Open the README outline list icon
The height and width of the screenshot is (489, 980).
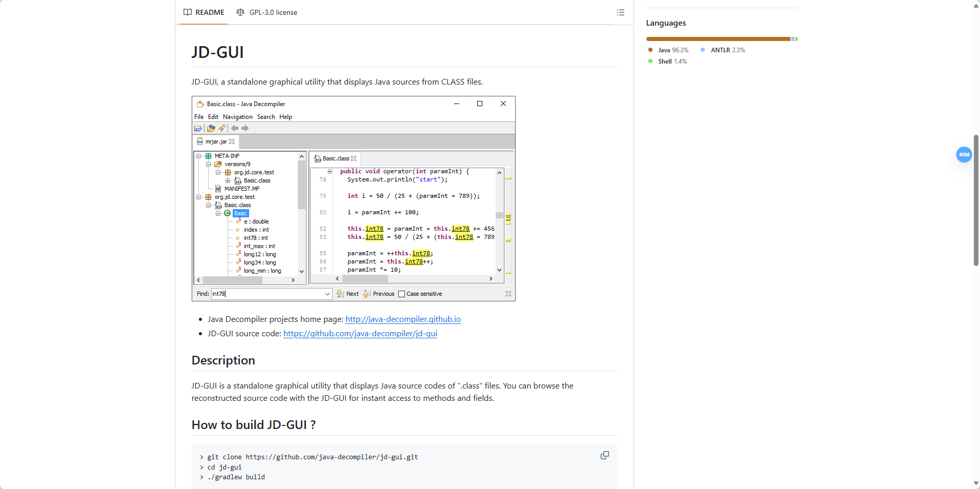point(620,12)
